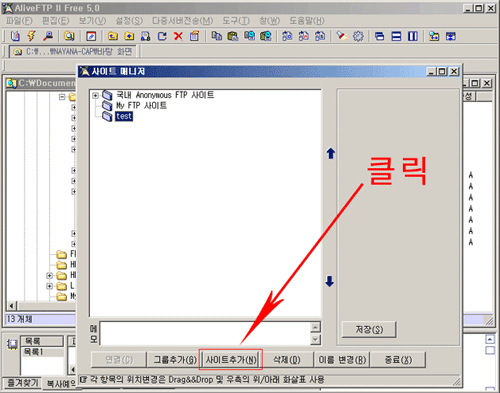Click the blue up arrow in Site Manager
The width and height of the screenshot is (500, 393).
click(x=331, y=153)
